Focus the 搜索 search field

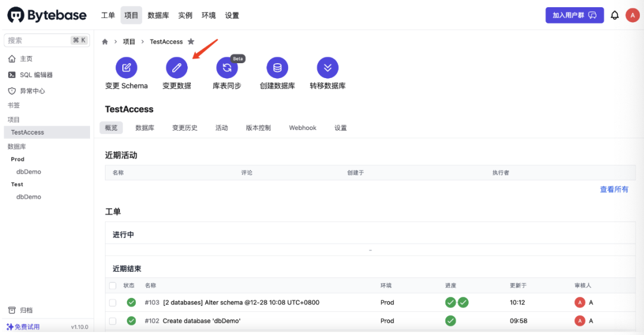[46, 40]
